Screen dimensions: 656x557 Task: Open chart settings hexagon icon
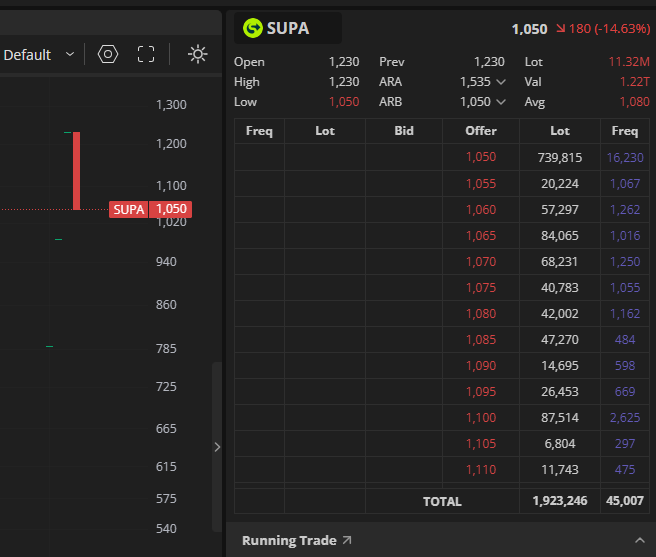coord(108,54)
